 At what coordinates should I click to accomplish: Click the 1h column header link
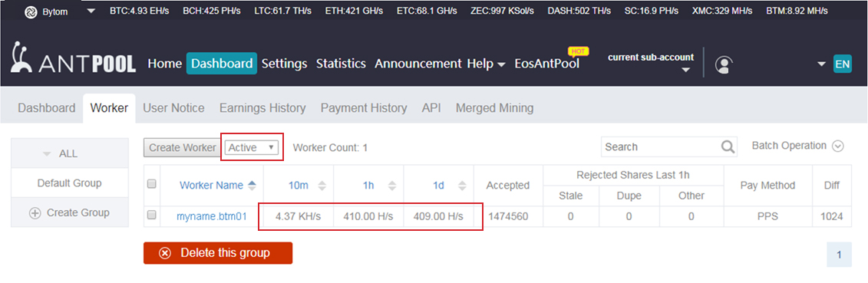(x=368, y=186)
